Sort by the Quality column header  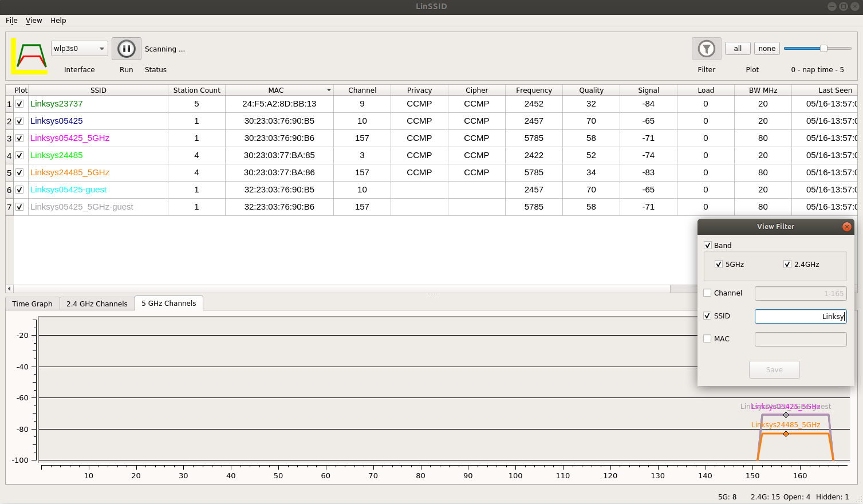(x=591, y=90)
